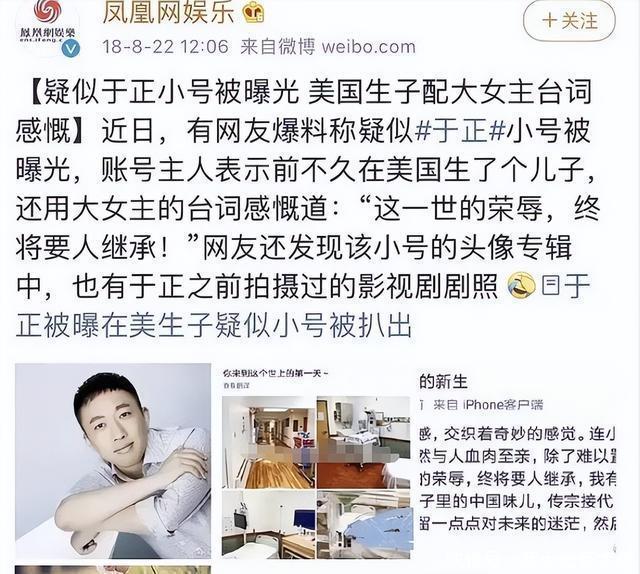Click the headline 疑似于正小号被曝光
The image size is (640, 574).
pos(171,93)
